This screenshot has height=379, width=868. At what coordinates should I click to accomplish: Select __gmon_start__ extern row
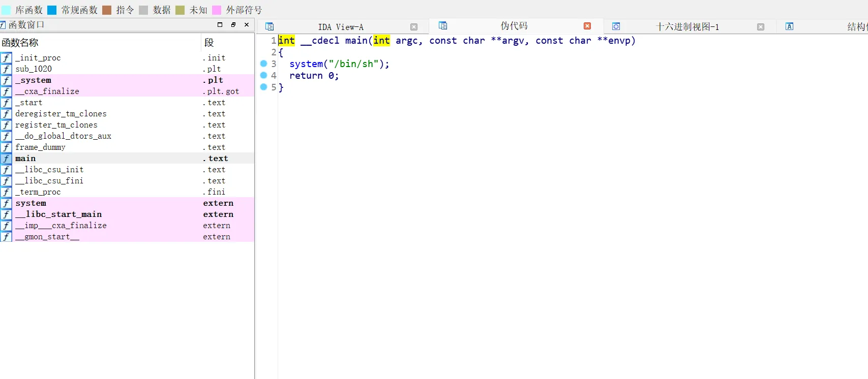[x=127, y=237]
